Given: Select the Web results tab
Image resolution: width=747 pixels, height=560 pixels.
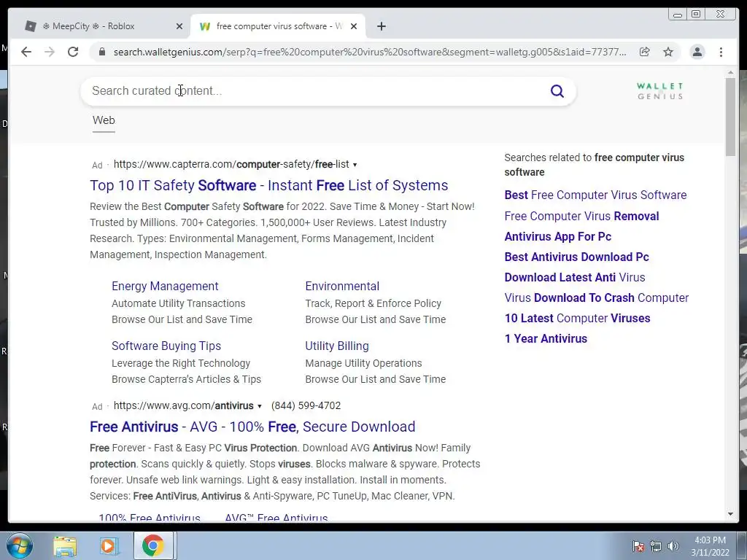Looking at the screenshot, I should (104, 121).
